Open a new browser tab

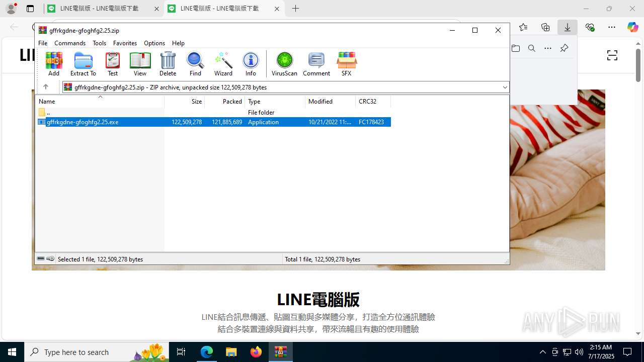[296, 9]
